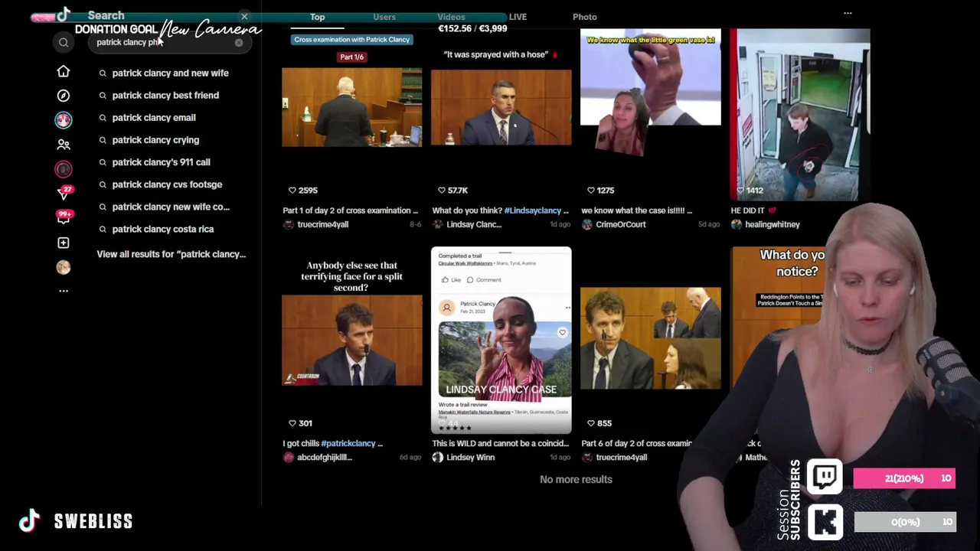Like the video with 855 likes

click(x=591, y=423)
